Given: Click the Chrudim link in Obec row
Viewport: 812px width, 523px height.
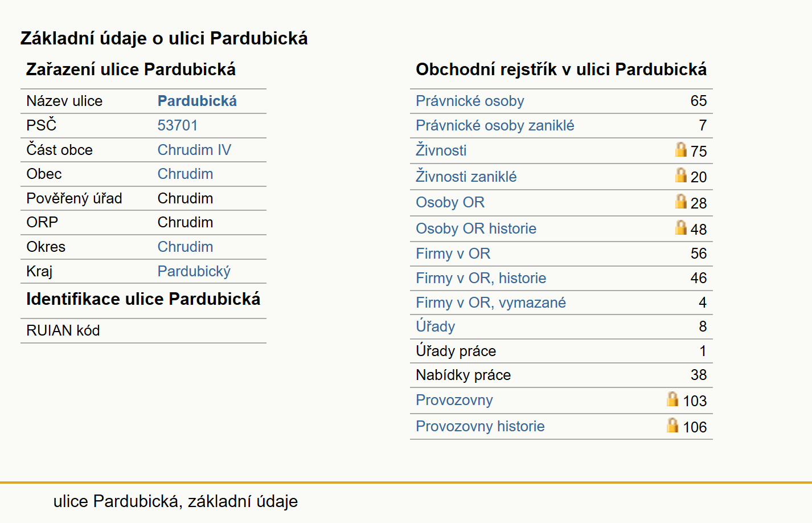Looking at the screenshot, I should (185, 174).
